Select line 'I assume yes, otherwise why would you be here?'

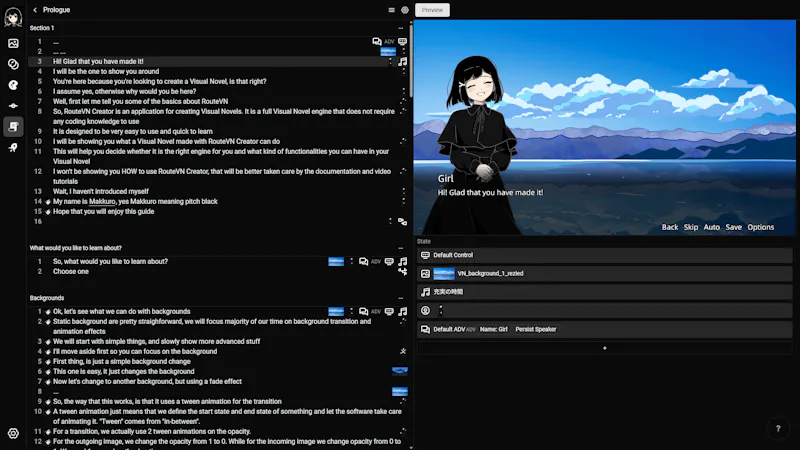point(124,91)
